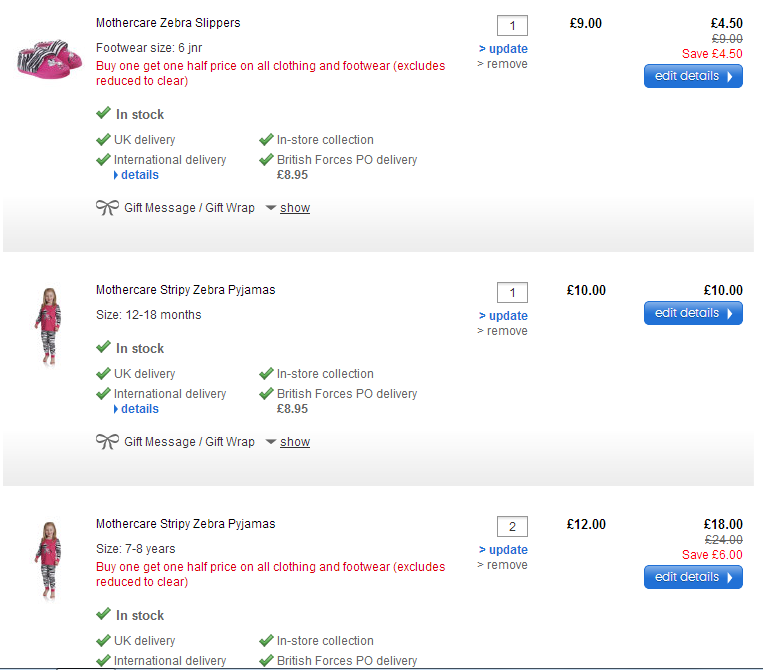
Task: Expand Gift Wrap 'show' for Zebra Slippers
Action: [294, 208]
